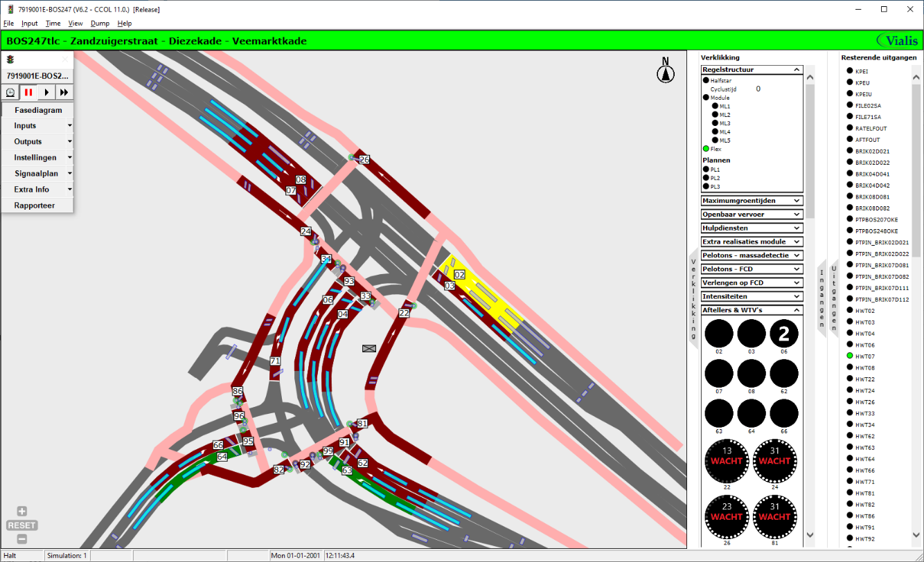Click signal group label 02 near the yellow lane

click(x=459, y=275)
